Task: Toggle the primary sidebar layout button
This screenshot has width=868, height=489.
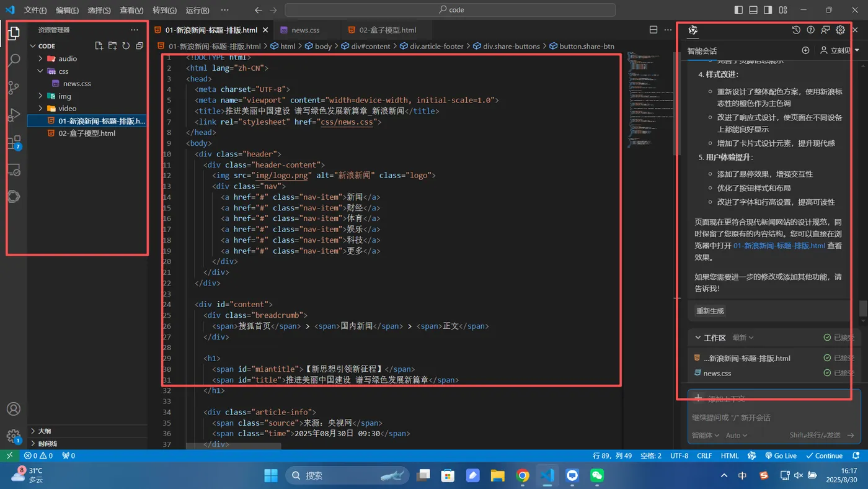Action: [738, 10]
